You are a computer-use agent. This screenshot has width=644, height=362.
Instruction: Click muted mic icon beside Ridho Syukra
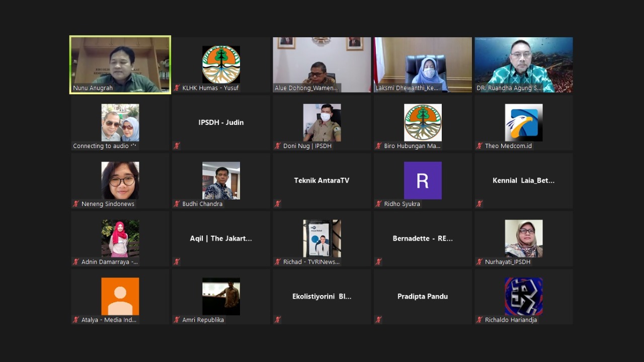(379, 204)
